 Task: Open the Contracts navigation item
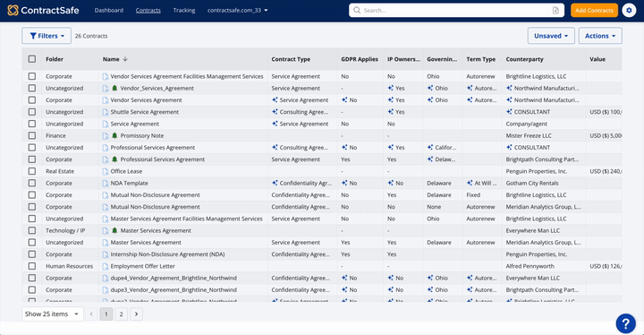[148, 10]
